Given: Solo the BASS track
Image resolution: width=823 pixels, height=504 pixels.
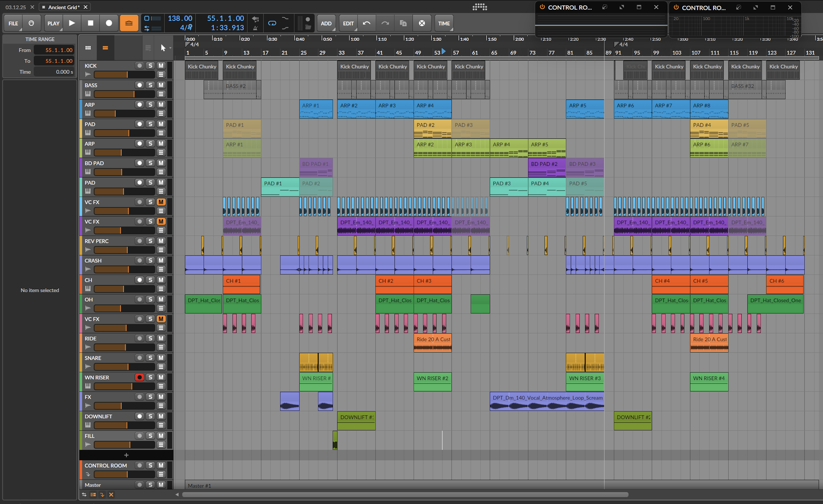Looking at the screenshot, I should tap(150, 85).
